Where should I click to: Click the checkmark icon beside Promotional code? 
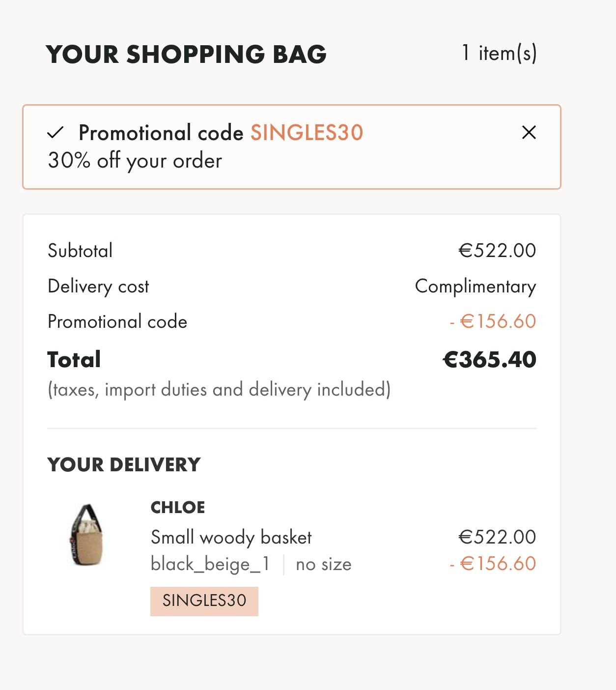pyautogui.click(x=56, y=133)
